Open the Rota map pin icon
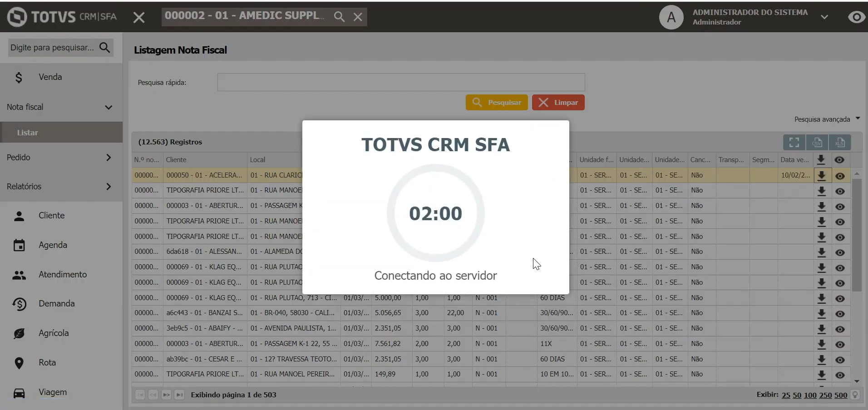 pos(19,363)
